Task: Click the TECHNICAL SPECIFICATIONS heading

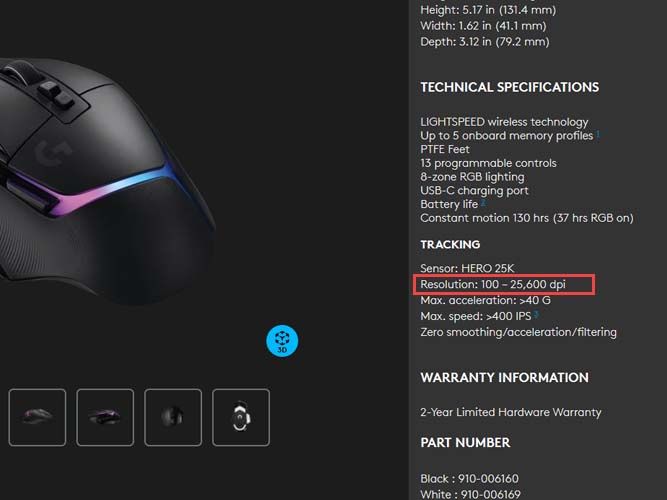Action: [510, 87]
